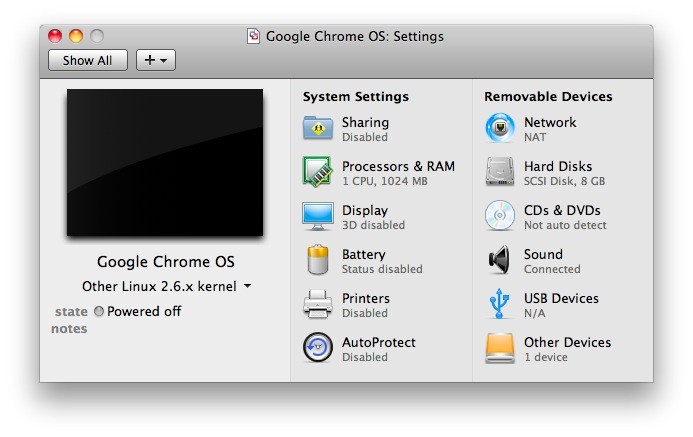
Task: Click the Display monitor icon
Action: [x=318, y=216]
